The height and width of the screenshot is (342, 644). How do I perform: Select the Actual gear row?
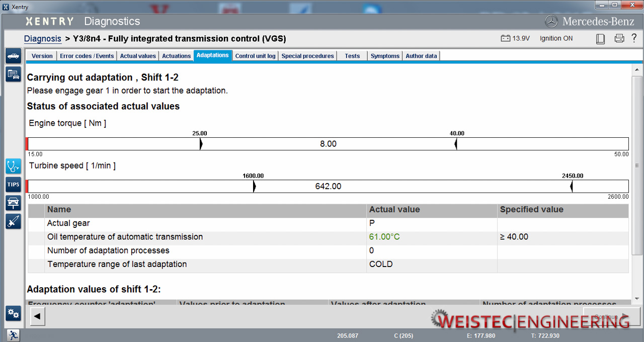coord(328,223)
